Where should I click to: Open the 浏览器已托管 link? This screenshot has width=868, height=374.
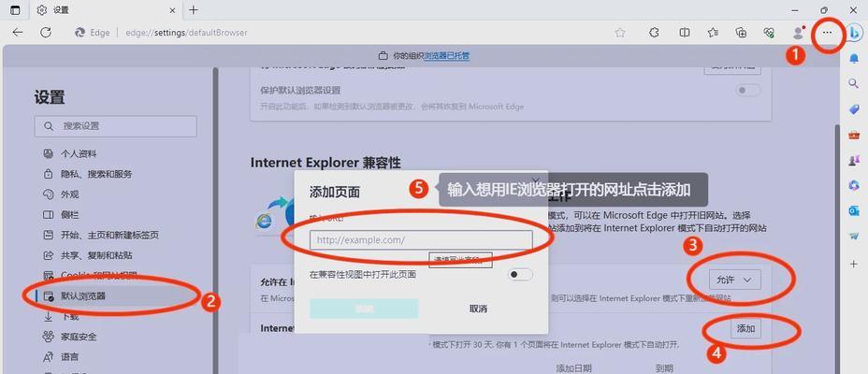click(447, 56)
